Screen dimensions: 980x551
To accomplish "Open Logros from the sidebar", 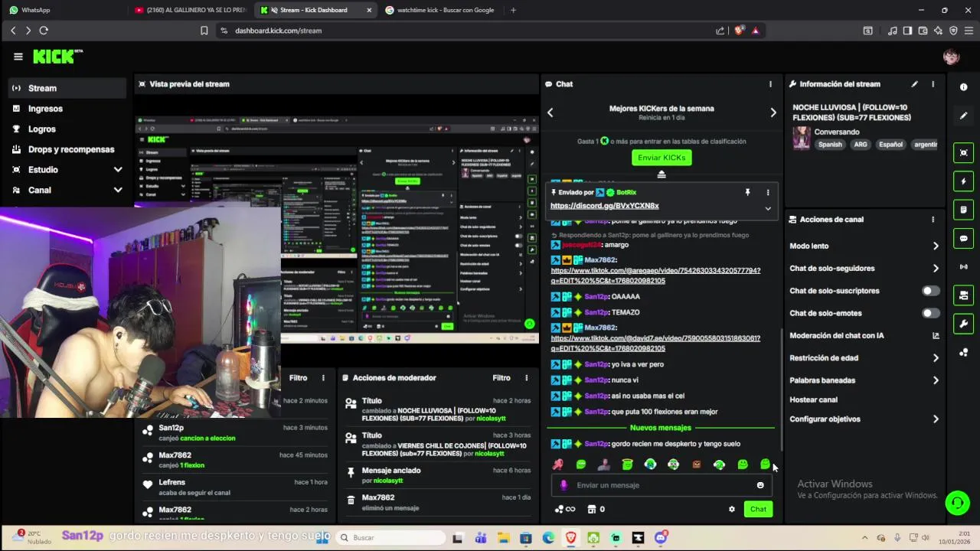I will [67, 129].
